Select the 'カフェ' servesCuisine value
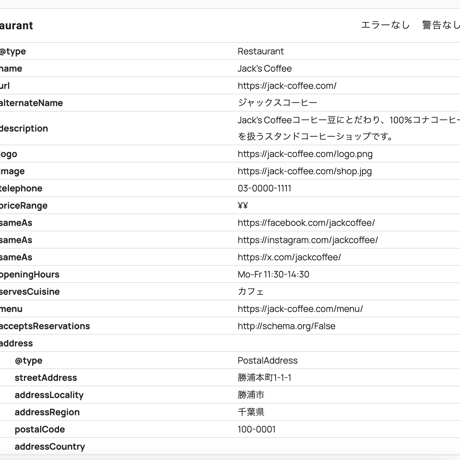Screen dimensions: 460x460 coord(250,292)
